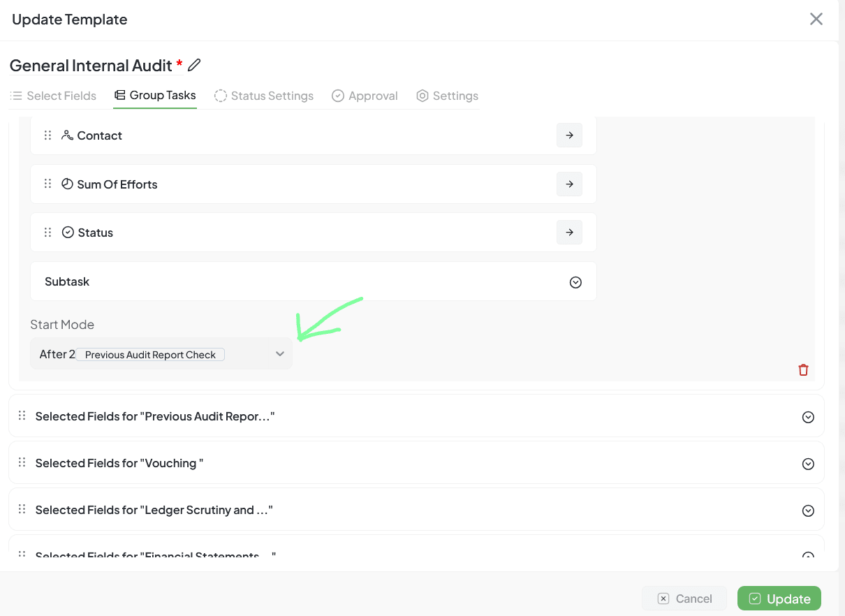845x616 pixels.
Task: Open the Status Settings tab
Action: [x=264, y=96]
